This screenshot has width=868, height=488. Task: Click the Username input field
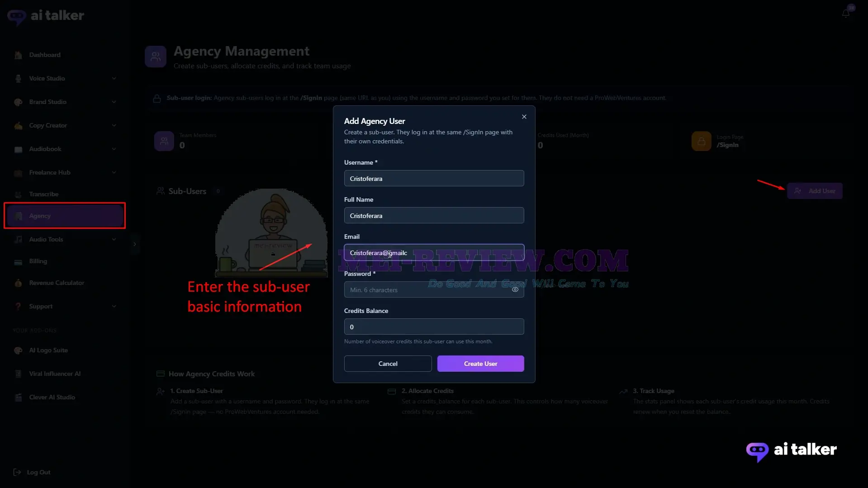click(x=434, y=178)
